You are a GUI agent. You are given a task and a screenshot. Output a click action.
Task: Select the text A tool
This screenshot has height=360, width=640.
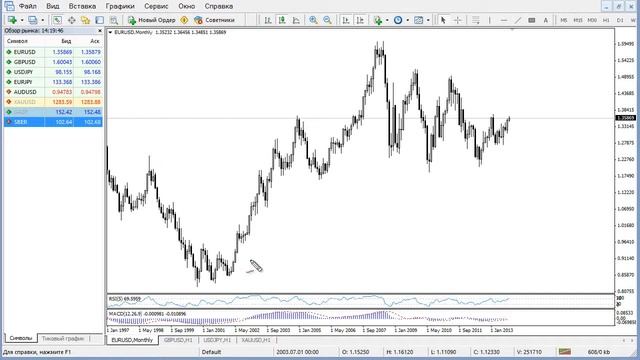pos(546,20)
